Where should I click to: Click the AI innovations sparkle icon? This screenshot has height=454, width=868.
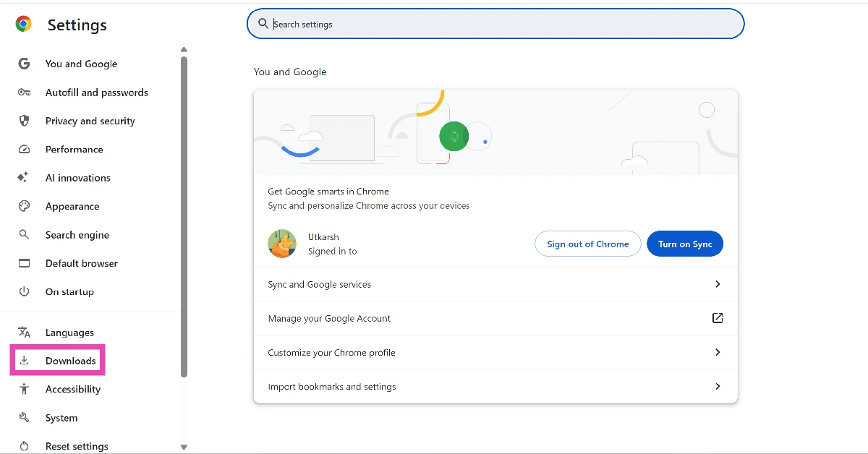coord(24,178)
